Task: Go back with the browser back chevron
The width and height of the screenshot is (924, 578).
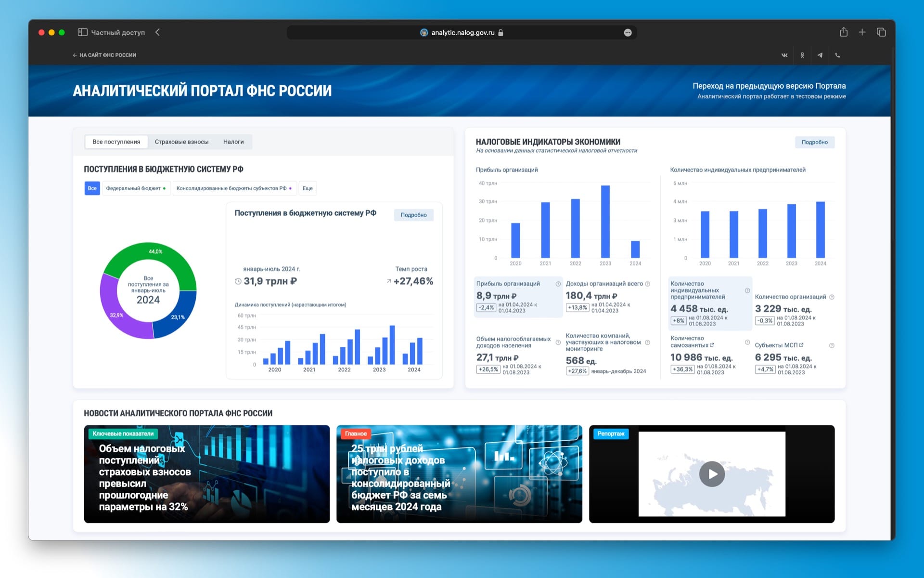Action: click(x=157, y=32)
